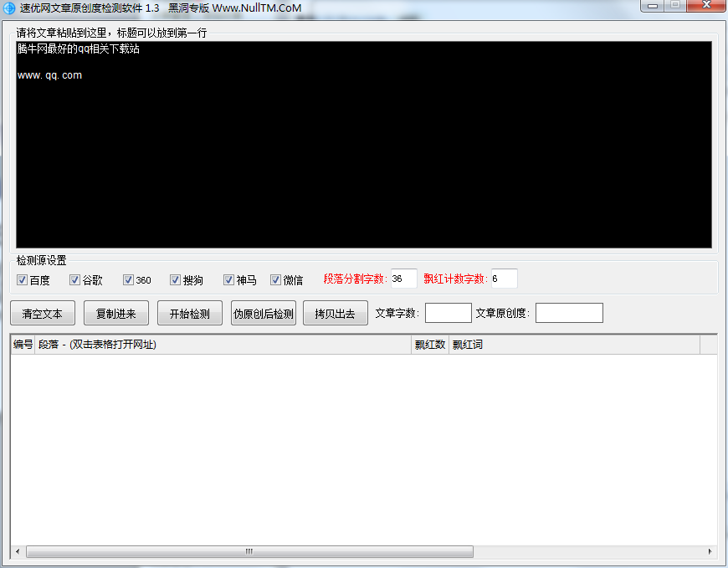Click the 段落 column header
This screenshot has height=568, width=728.
[223, 345]
